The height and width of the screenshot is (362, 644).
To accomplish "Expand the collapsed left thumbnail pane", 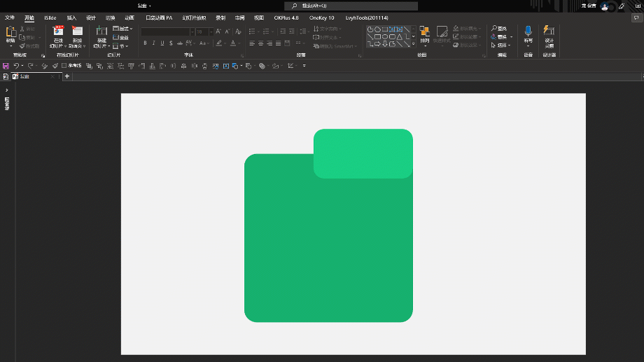I will [6, 90].
